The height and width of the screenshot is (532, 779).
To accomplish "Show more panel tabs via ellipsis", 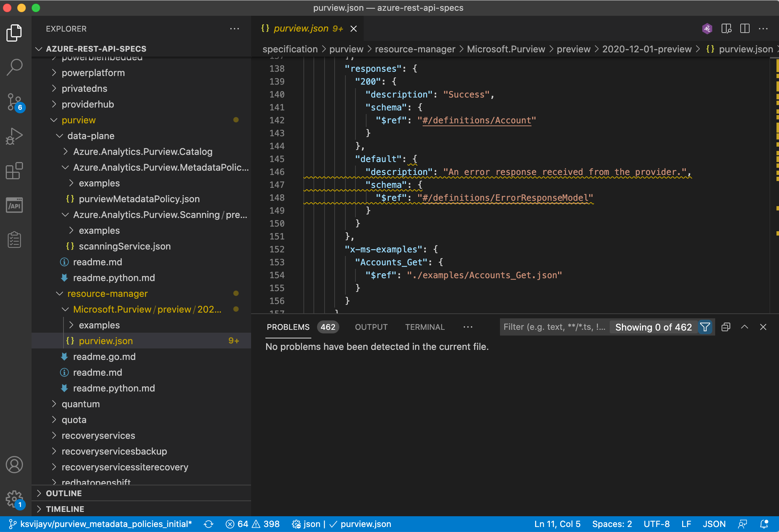I will pos(468,327).
